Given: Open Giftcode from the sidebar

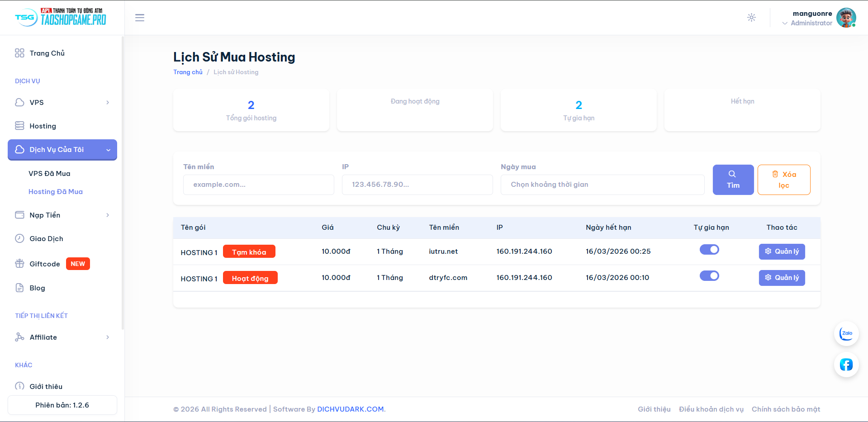Looking at the screenshot, I should (x=45, y=264).
